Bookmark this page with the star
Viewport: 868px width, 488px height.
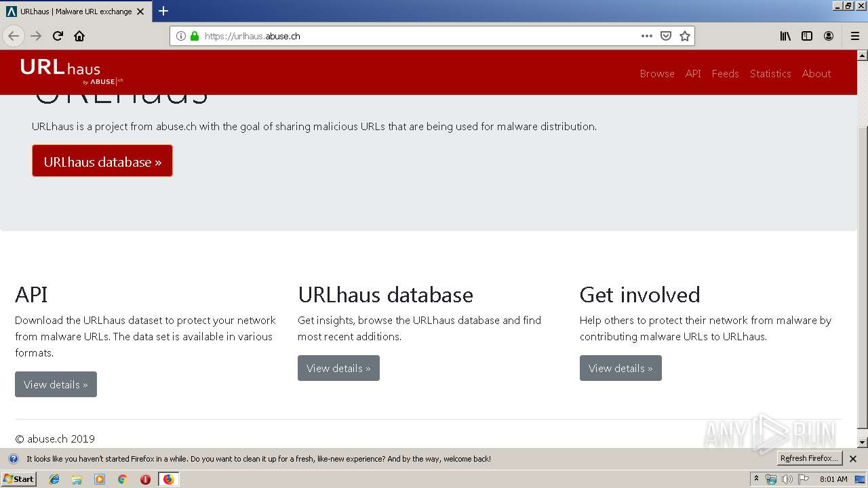pyautogui.click(x=685, y=36)
